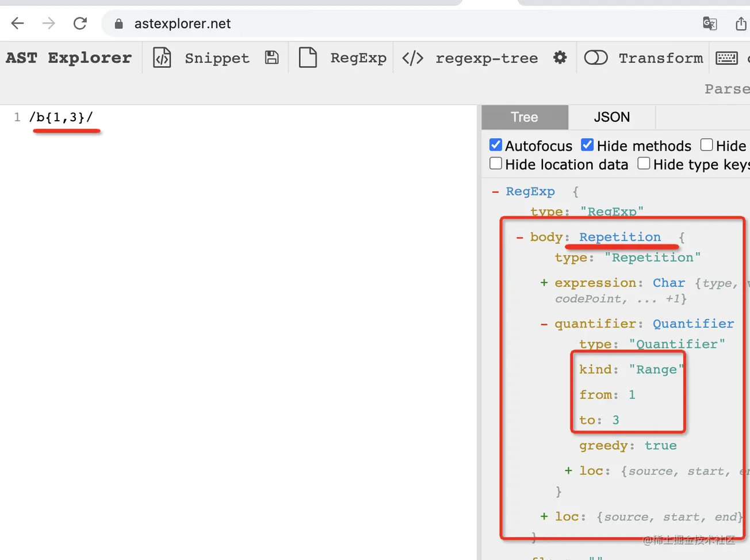Collapse the quantifier node
Viewport: 750px width, 560px height.
544,324
